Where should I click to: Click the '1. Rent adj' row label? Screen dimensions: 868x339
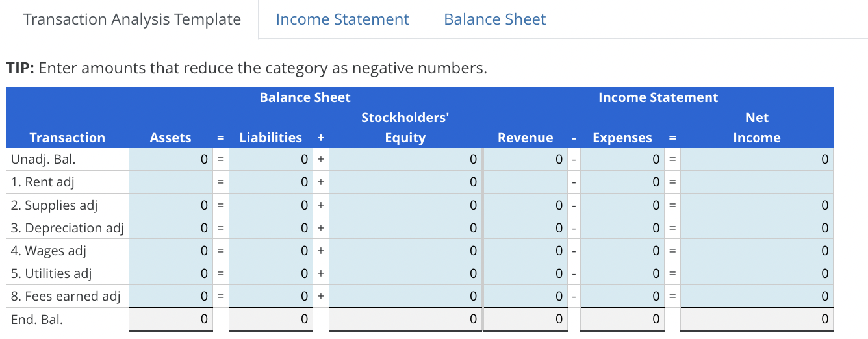(43, 182)
